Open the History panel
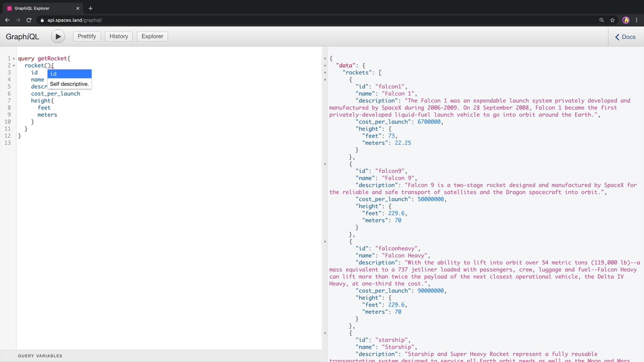The width and height of the screenshot is (644, 362). [x=119, y=36]
